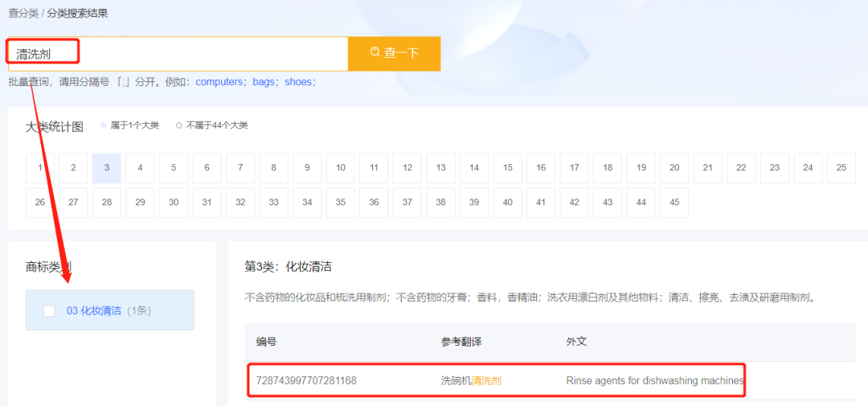Image resolution: width=868 pixels, height=406 pixels.
Task: Select class 11 box
Action: click(375, 168)
